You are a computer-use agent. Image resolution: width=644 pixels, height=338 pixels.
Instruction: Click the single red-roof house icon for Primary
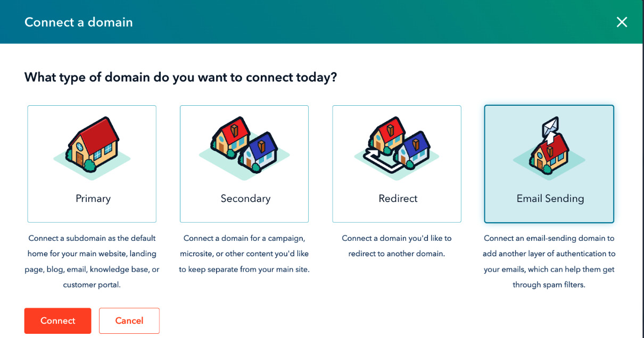(x=92, y=145)
